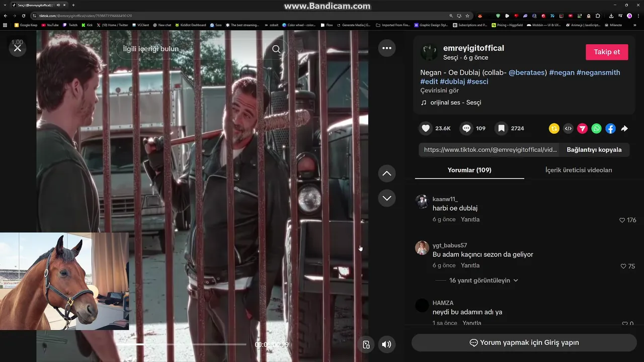Viewport: 644px width, 362px height.
Task: Like the video with the heart icon
Action: pyautogui.click(x=426, y=128)
